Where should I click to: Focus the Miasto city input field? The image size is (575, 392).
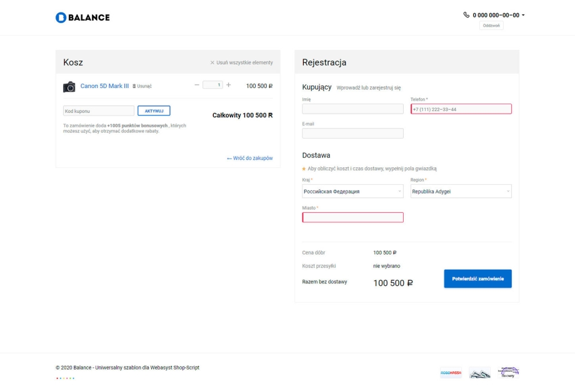352,217
